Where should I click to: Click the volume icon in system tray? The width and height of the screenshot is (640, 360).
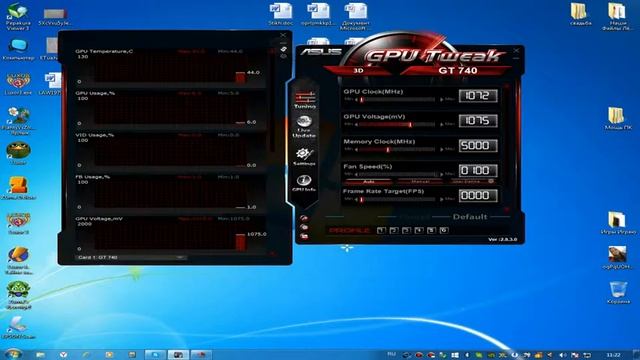(563, 355)
